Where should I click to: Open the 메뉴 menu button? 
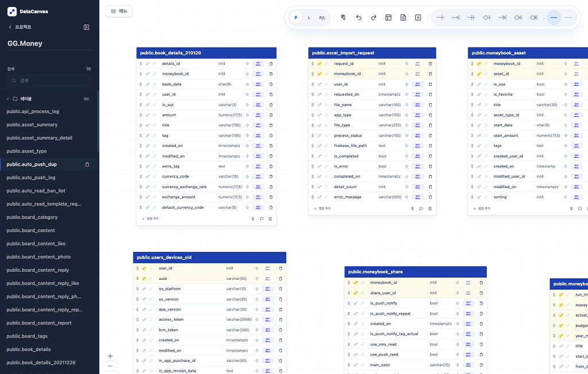pos(119,11)
